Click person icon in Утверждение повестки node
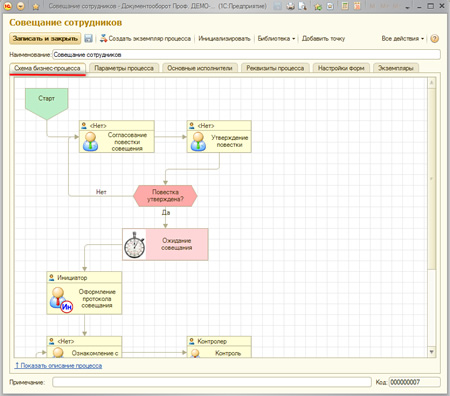 tap(198, 142)
